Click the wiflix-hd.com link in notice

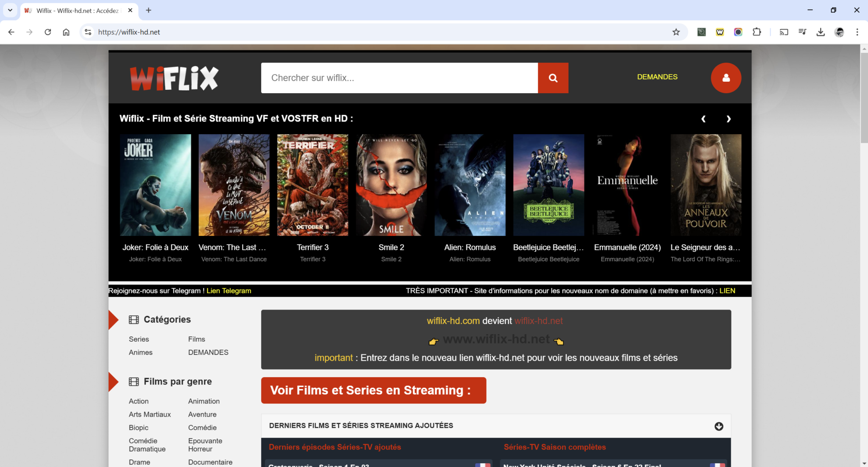tap(453, 321)
